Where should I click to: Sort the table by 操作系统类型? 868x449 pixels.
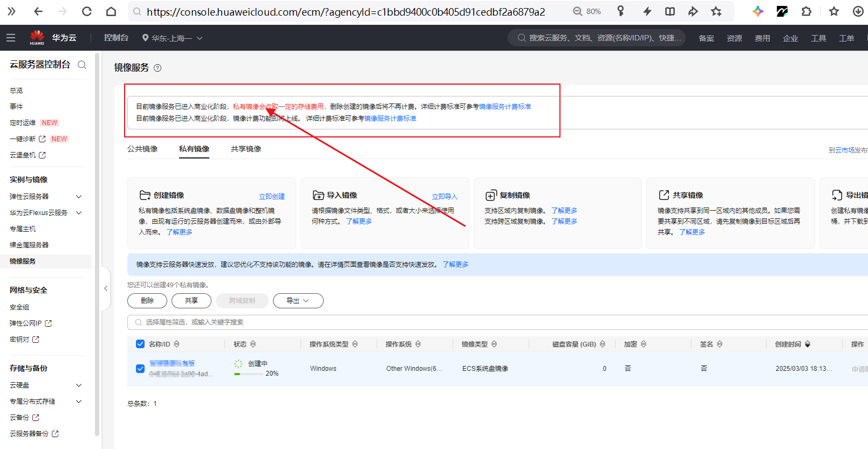355,344
